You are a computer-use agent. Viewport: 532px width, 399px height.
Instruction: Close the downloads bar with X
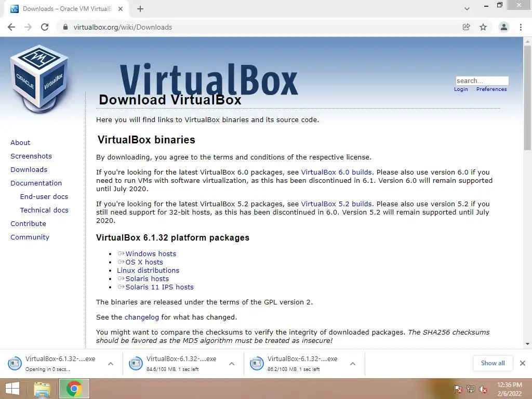tap(523, 363)
